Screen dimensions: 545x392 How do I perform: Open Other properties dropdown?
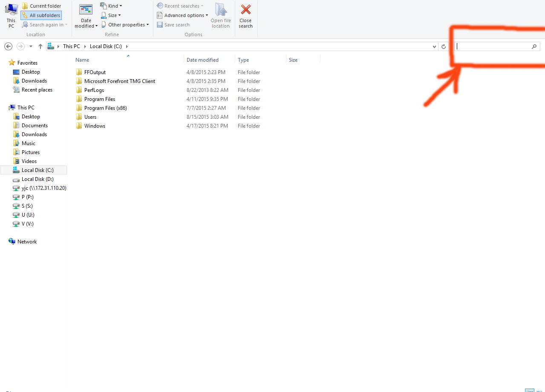pos(125,25)
